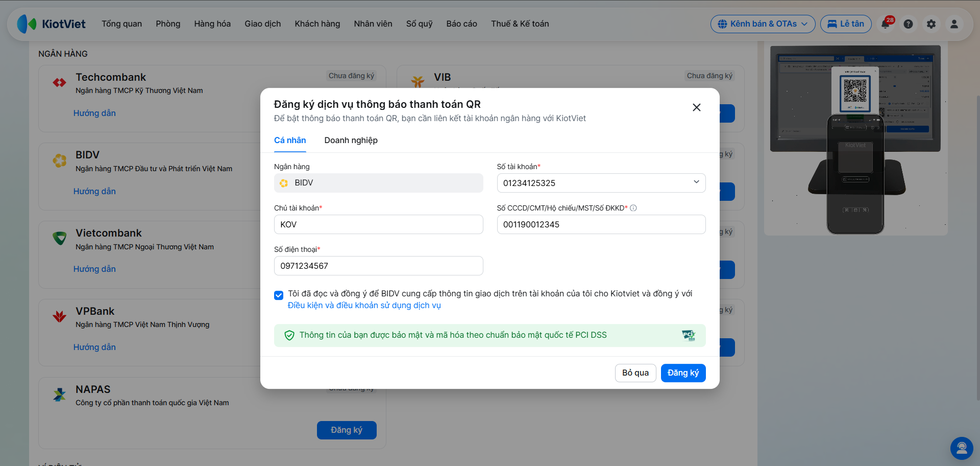980x466 pixels.
Task: Click the Ngân hàng BIDV field
Action: [379, 183]
